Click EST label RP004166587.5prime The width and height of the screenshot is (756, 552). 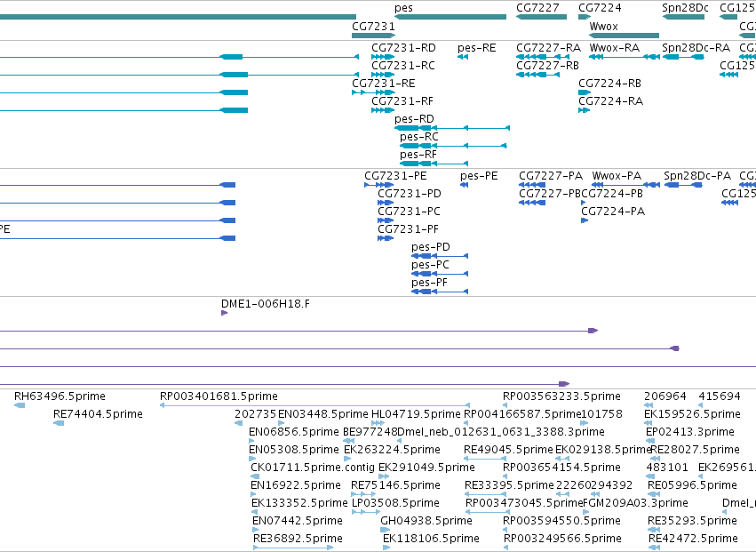point(522,414)
